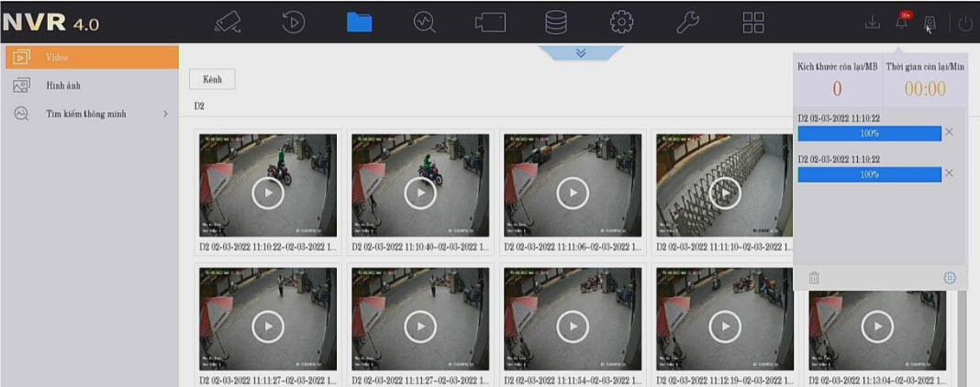
Task: Select Hình ảnh in the left sidebar
Action: 64,85
